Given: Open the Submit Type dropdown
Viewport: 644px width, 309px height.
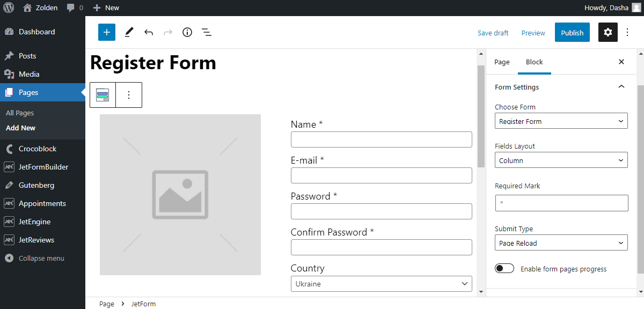Looking at the screenshot, I should click(561, 243).
